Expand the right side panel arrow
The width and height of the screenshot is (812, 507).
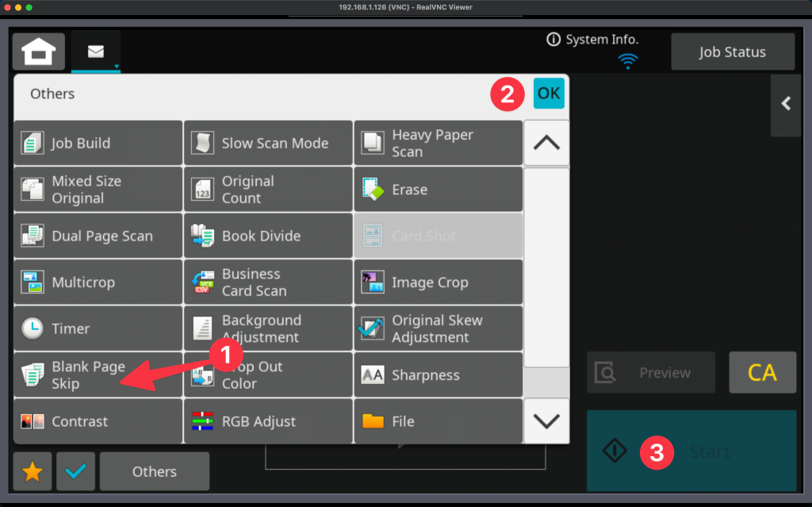[x=786, y=104]
